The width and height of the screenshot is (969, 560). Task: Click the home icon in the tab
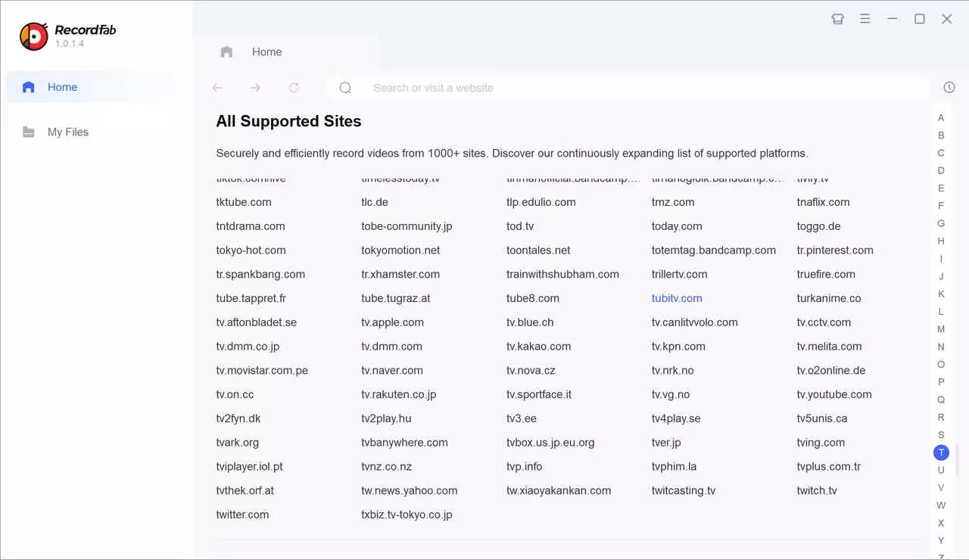click(x=226, y=51)
